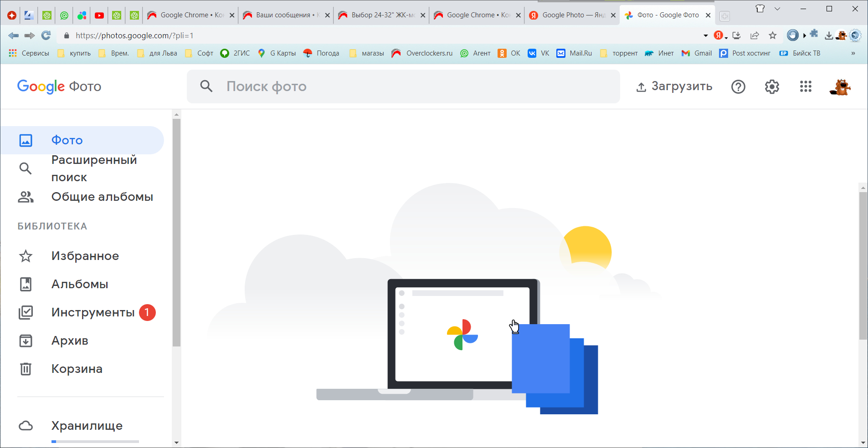Open the tab search chevron in title bar
The image size is (868, 448).
point(777,9)
